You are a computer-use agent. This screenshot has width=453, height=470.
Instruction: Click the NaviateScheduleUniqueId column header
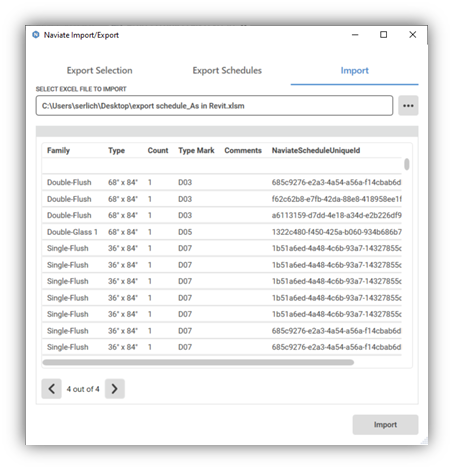(x=316, y=150)
